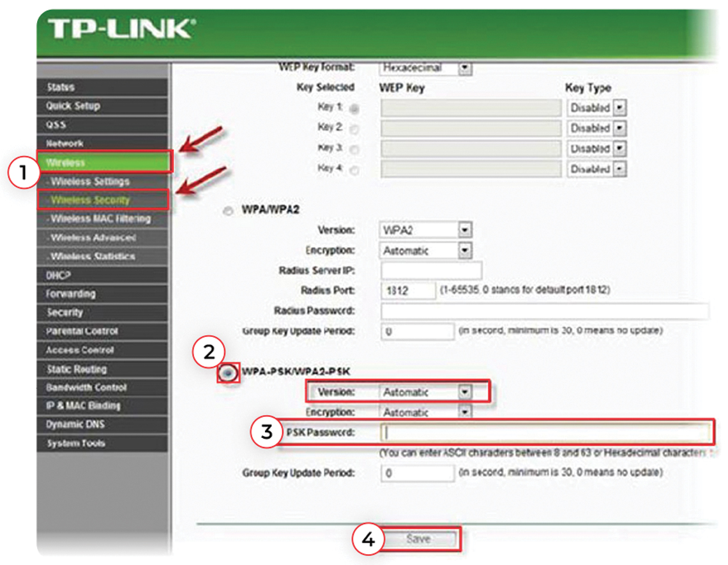Open Key 2 Key Type dropdown
Viewport: 728px width, 565px height.
coord(596,128)
